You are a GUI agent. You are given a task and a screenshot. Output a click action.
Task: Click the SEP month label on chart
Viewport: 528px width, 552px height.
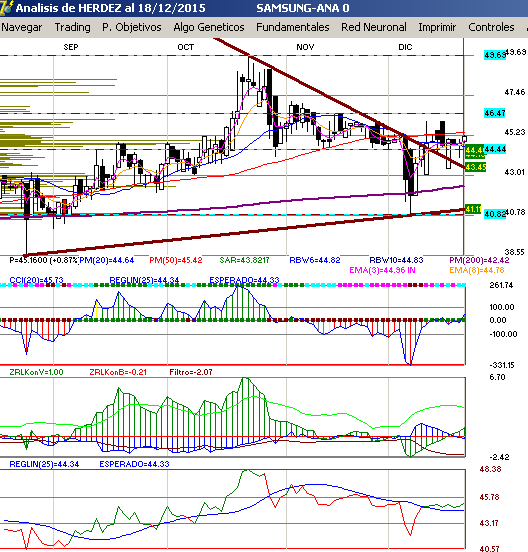(71, 47)
